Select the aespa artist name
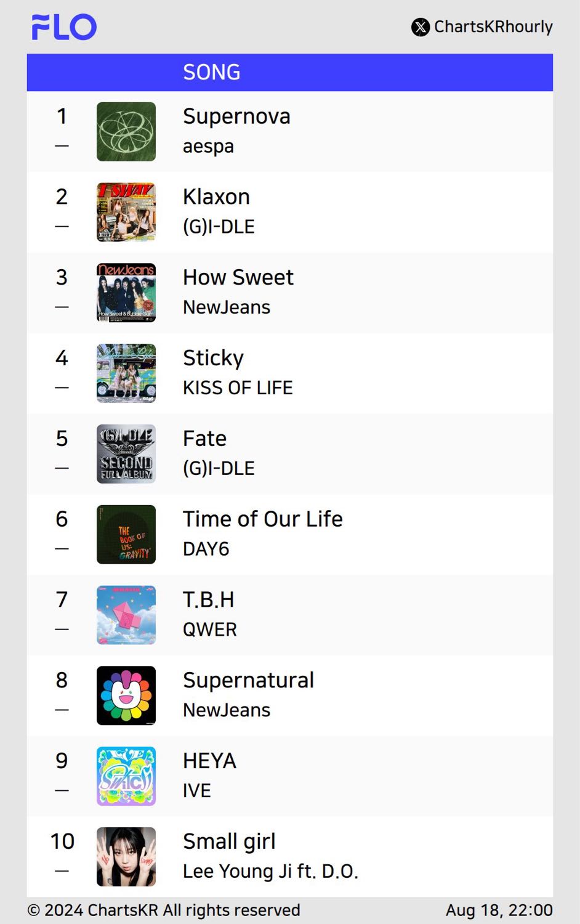Viewport: 580px width, 924px height. coord(209,147)
